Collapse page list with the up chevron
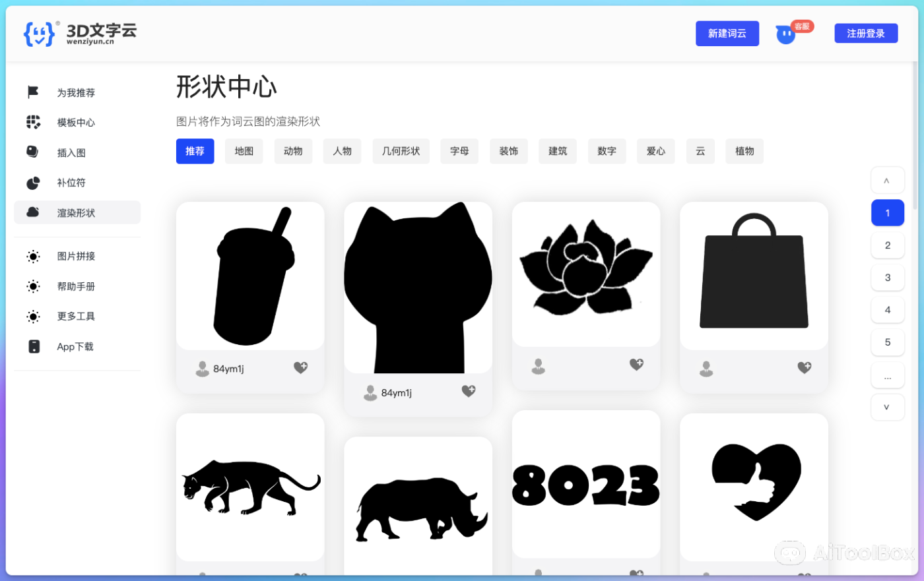The image size is (924, 581). (888, 180)
